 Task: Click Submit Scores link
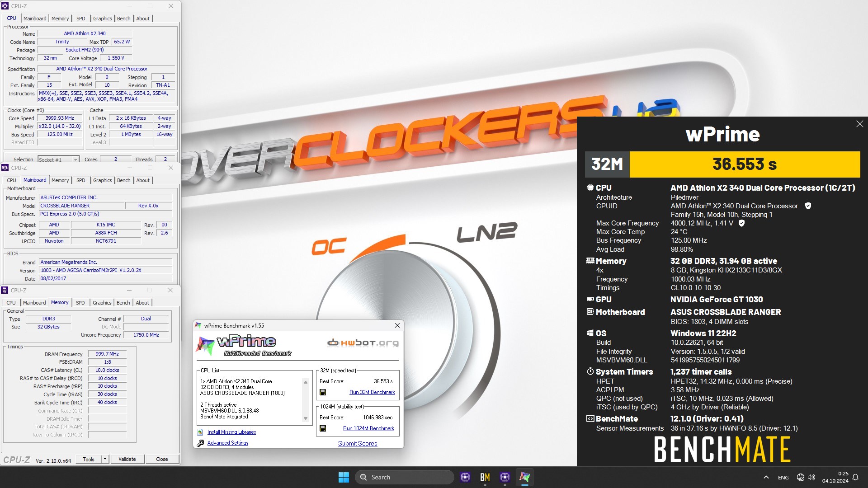358,443
